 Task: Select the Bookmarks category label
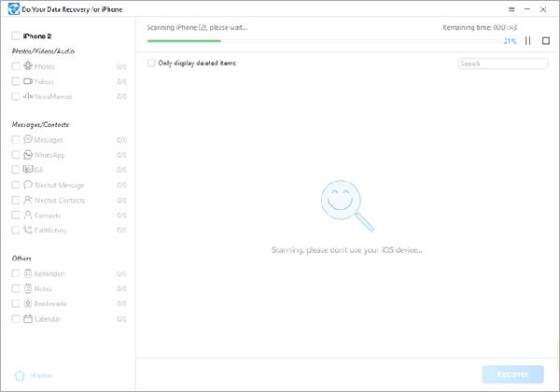click(50, 304)
